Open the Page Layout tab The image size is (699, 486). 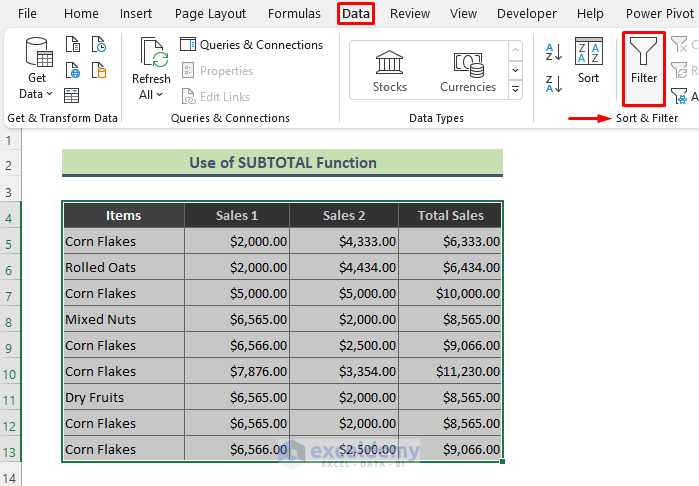[210, 14]
